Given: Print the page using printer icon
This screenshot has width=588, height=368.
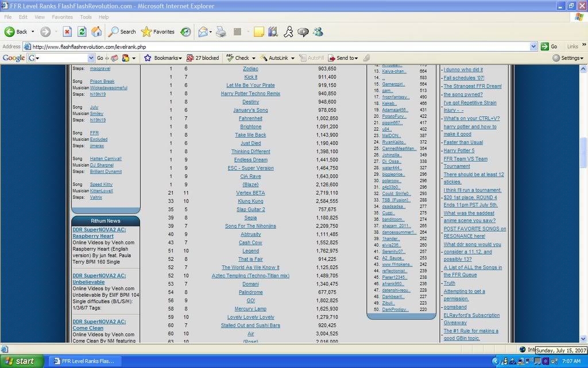Looking at the screenshot, I should [220, 32].
